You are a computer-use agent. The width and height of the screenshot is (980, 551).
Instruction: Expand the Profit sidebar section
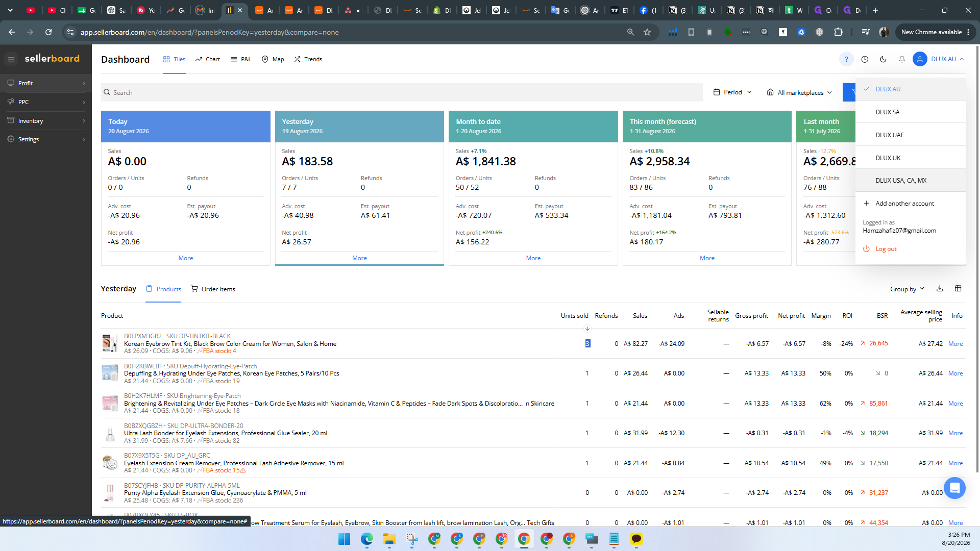coord(46,83)
